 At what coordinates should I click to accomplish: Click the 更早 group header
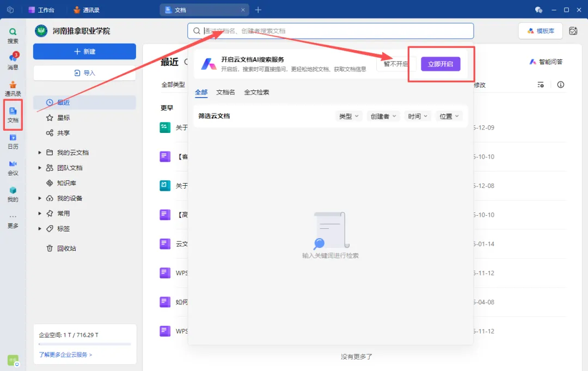[167, 108]
